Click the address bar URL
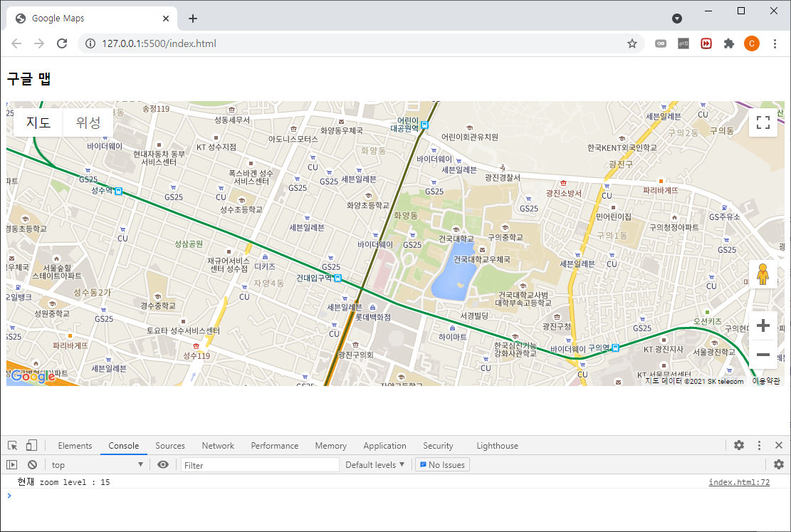Viewport: 791px width, 532px height. tap(159, 43)
